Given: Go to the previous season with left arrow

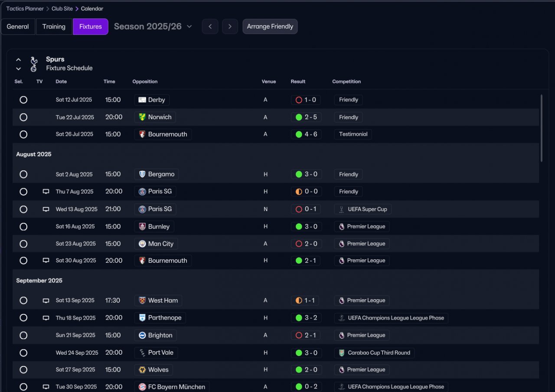Looking at the screenshot, I should coord(210,26).
